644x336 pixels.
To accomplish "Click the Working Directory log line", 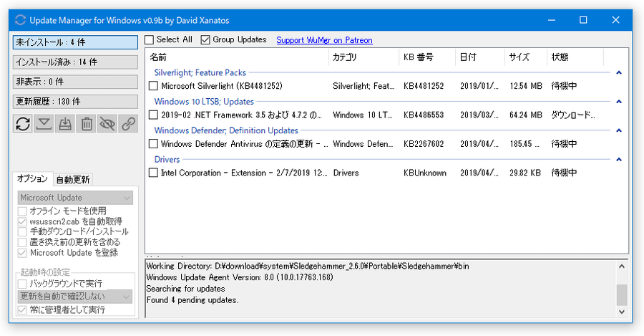I will [x=308, y=266].
